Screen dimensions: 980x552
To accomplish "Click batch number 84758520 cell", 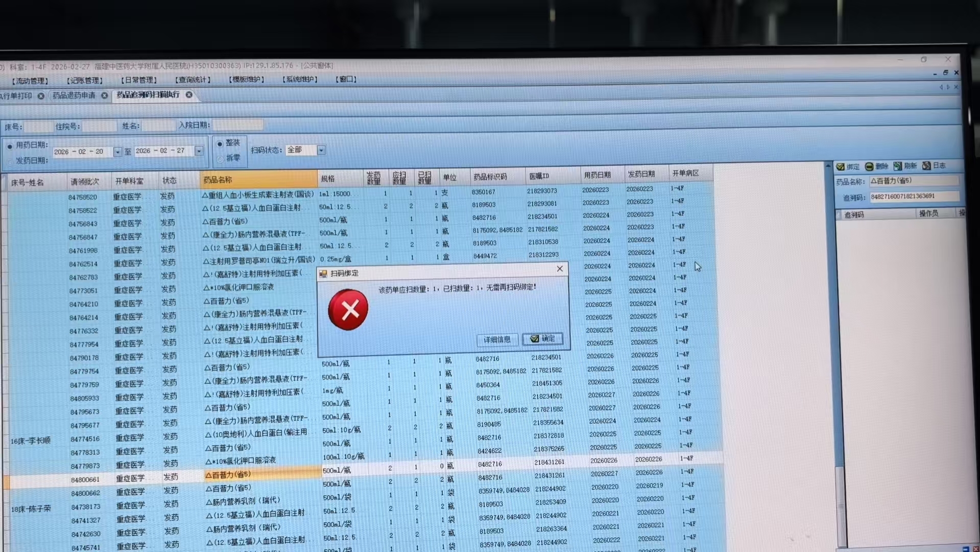I will 83,197.
